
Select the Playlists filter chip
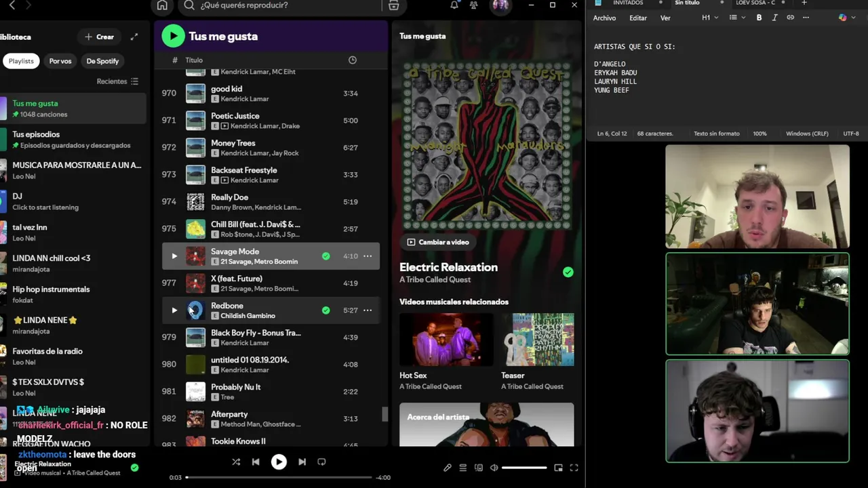pos(21,61)
